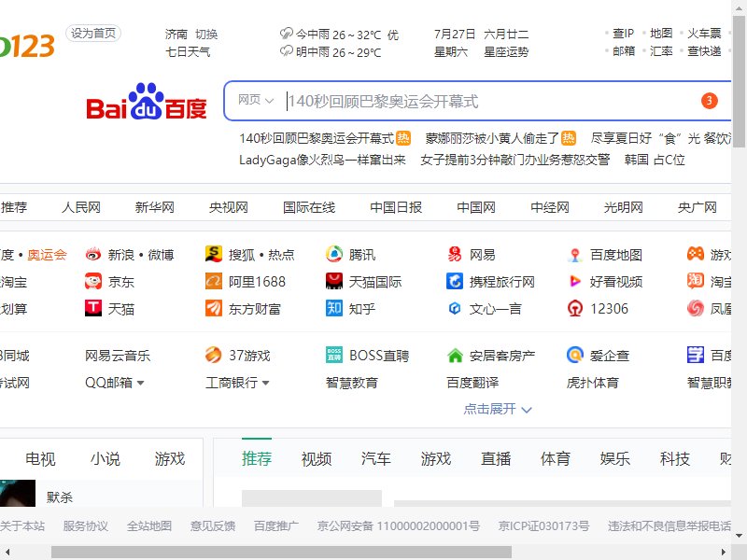Open the 查快递 link
Screen dimensions: 747x560
point(704,51)
